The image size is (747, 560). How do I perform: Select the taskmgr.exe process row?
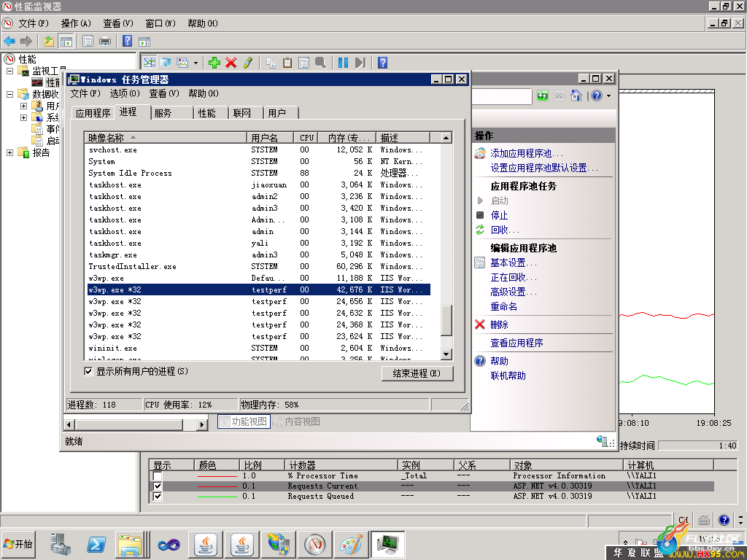click(259, 254)
